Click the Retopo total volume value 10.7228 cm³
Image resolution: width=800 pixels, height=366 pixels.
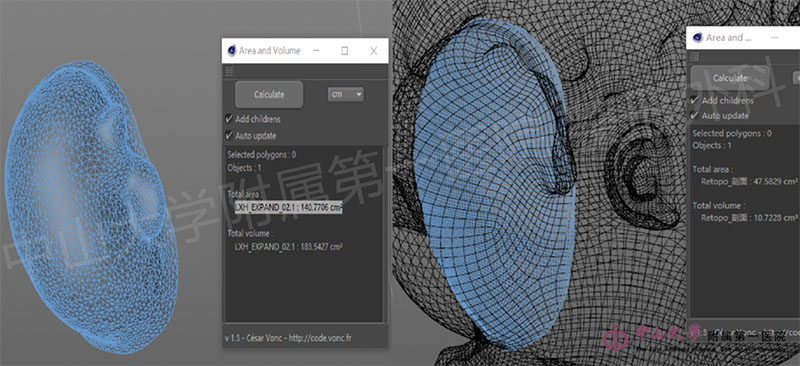(749, 217)
